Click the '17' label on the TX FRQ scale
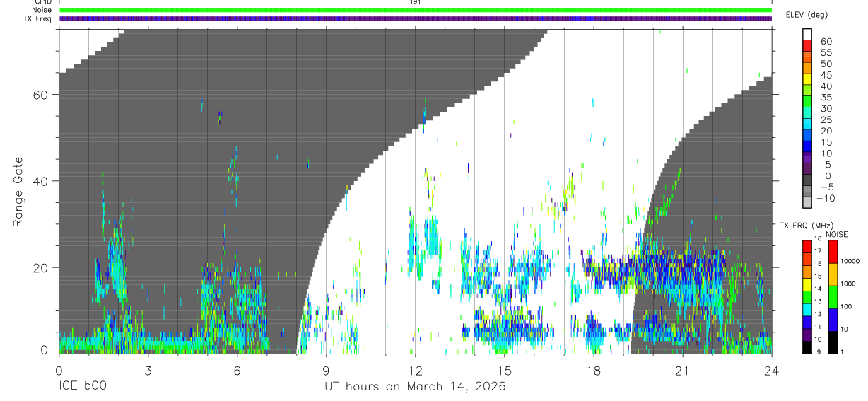 (x=818, y=251)
